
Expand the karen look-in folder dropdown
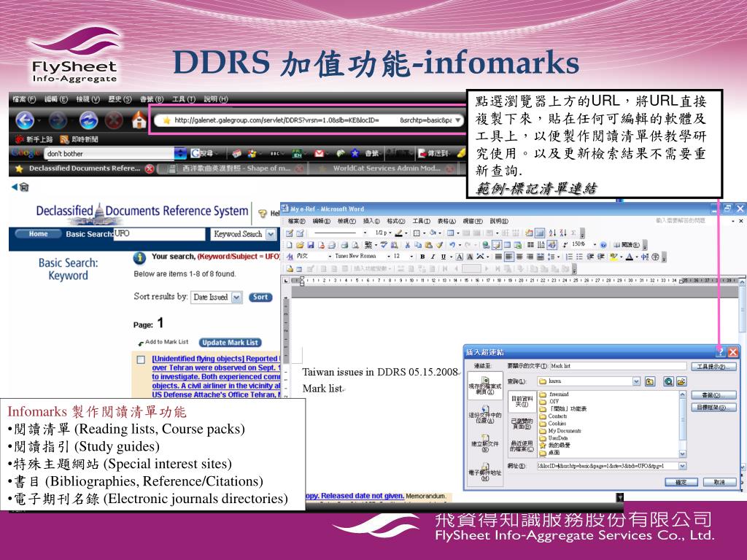(636, 381)
